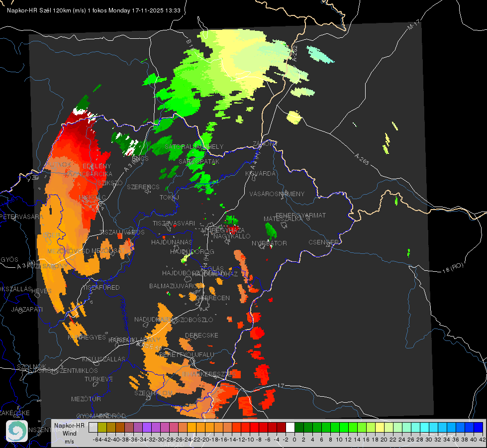Click the VÁSÁROSNAMÉNY town label

tap(277, 194)
